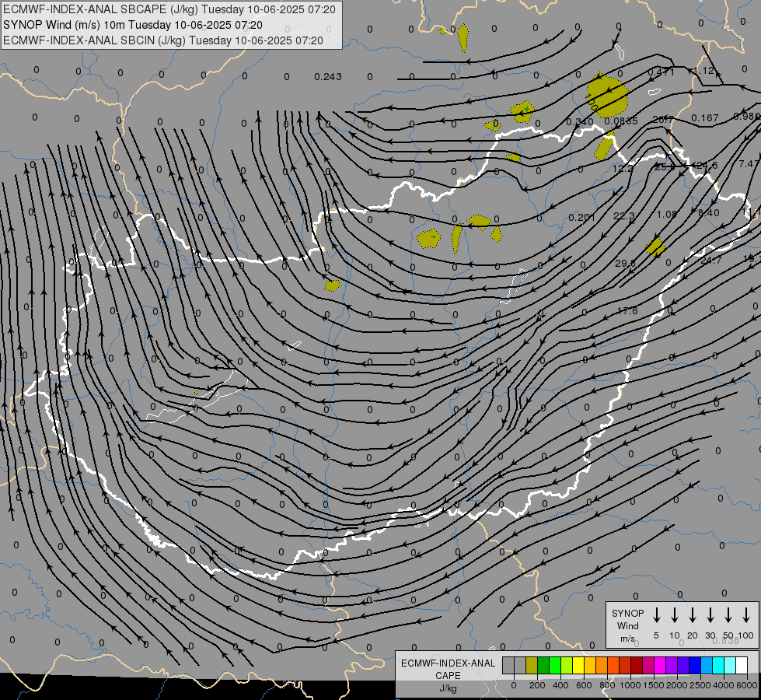Click the 0.167 grid value
This screenshot has height=700, width=761.
click(x=705, y=117)
